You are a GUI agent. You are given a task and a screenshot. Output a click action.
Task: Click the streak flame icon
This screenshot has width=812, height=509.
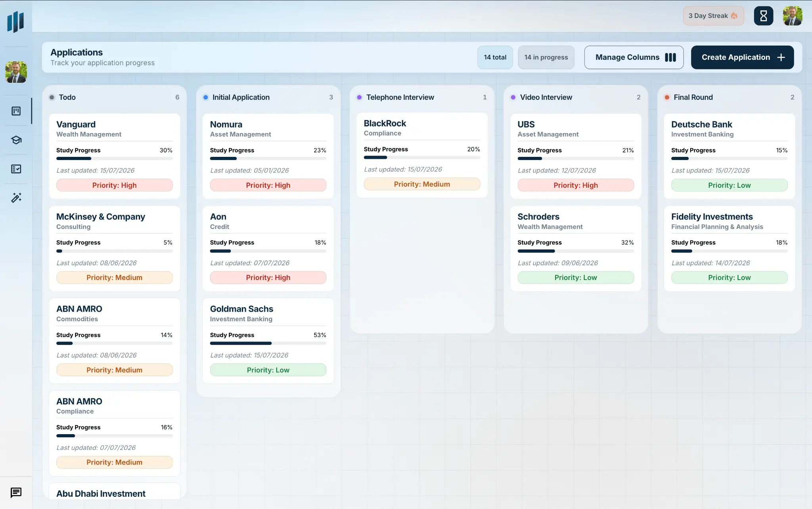pyautogui.click(x=734, y=16)
